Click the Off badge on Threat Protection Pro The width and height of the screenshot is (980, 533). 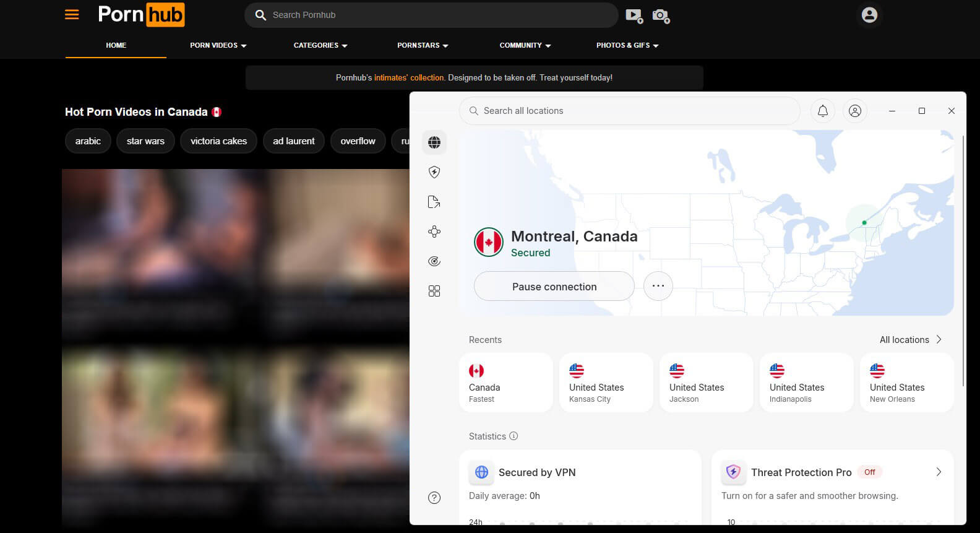(870, 472)
